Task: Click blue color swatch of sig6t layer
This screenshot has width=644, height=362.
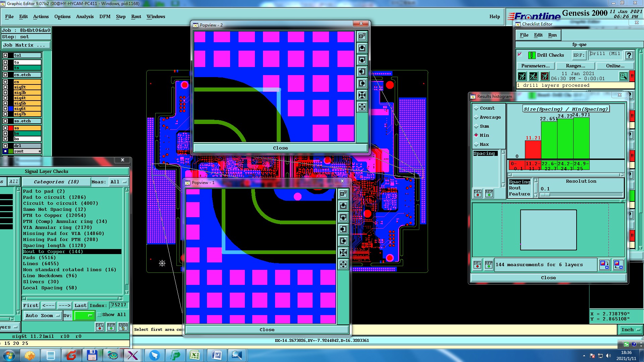Action: [x=11, y=109]
